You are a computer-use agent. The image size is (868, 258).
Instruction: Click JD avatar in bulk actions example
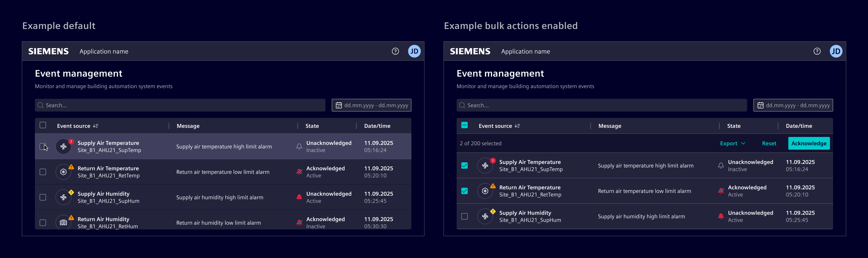tap(836, 51)
